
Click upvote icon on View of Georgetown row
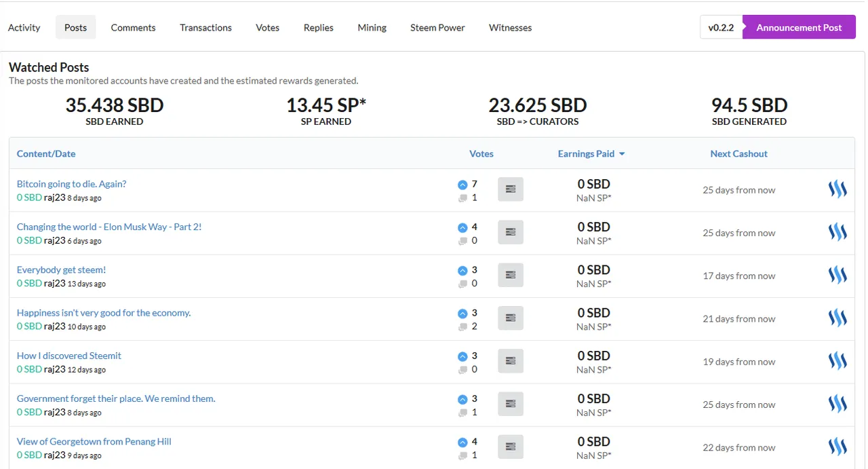(462, 441)
